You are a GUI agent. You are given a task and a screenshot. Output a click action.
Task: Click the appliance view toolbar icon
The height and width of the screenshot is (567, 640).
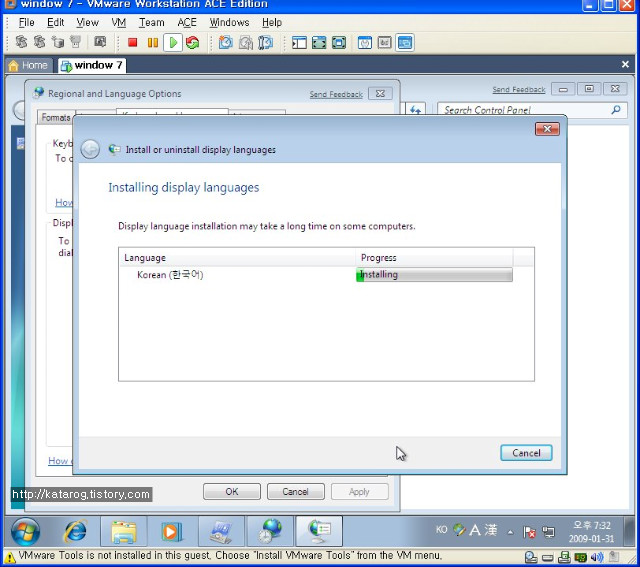pyautogui.click(x=384, y=42)
